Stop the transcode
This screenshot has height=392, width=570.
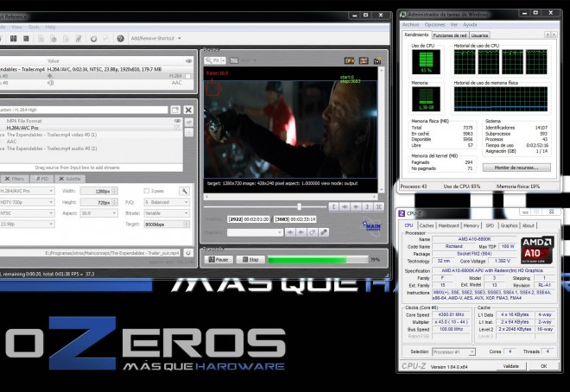click(250, 259)
